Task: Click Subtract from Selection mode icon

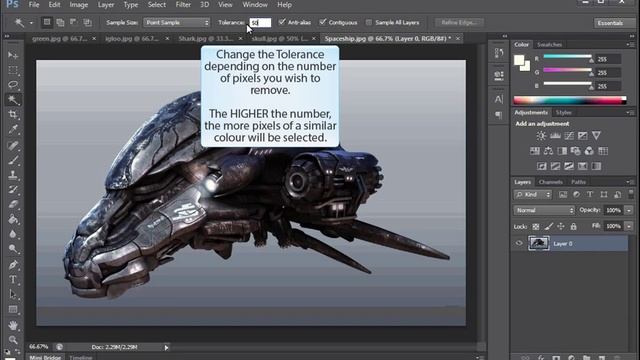Action: [74, 22]
